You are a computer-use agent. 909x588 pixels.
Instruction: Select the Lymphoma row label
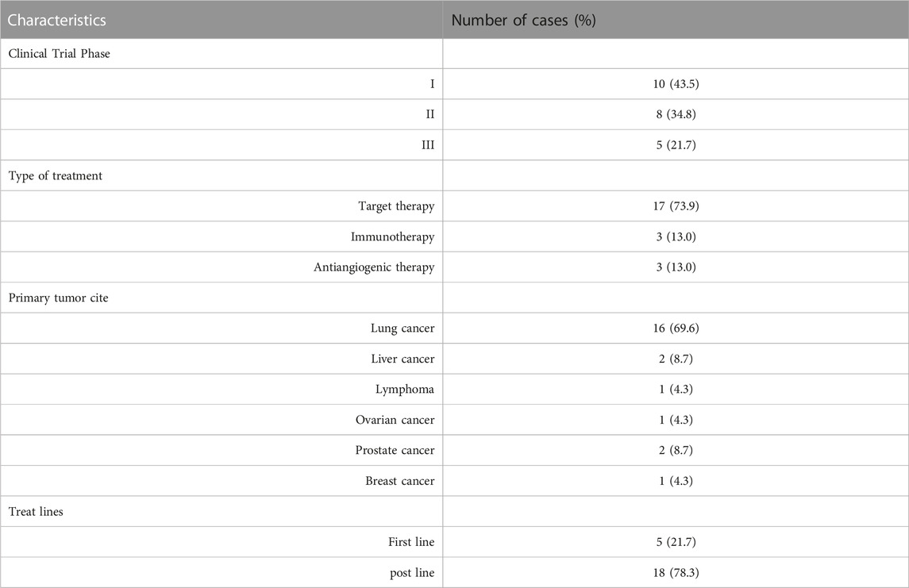(x=405, y=390)
